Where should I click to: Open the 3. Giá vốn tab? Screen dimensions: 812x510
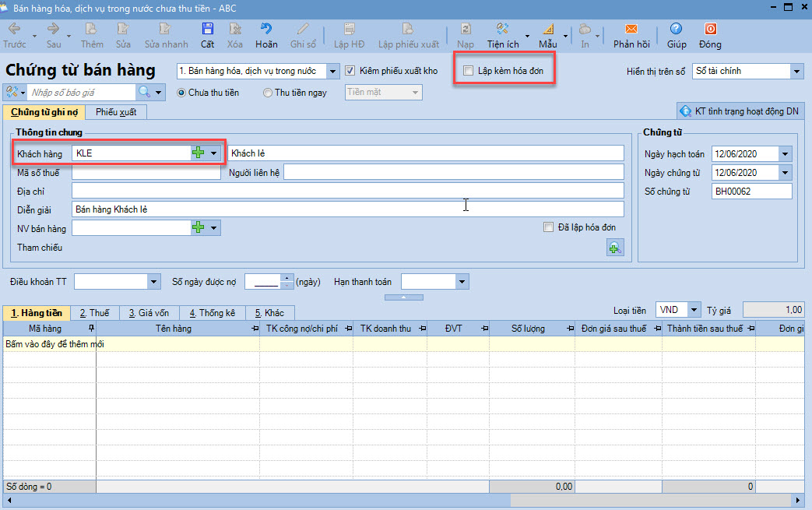149,313
